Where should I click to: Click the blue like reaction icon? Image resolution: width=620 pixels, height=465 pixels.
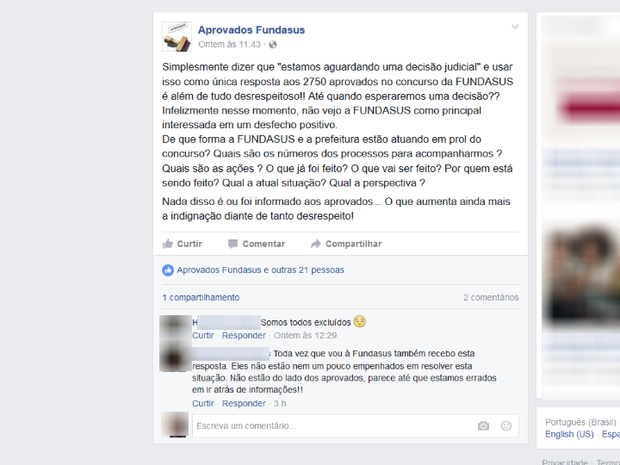pos(168,270)
